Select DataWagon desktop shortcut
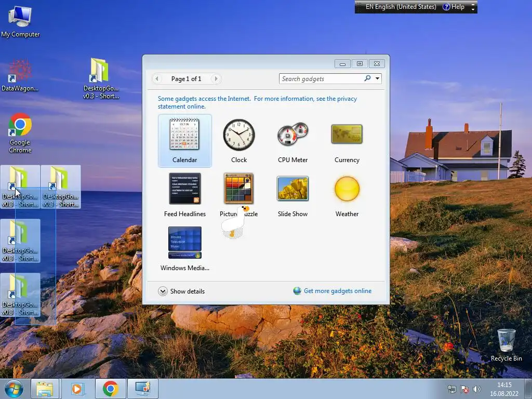The width and height of the screenshot is (532, 399). pos(20,75)
